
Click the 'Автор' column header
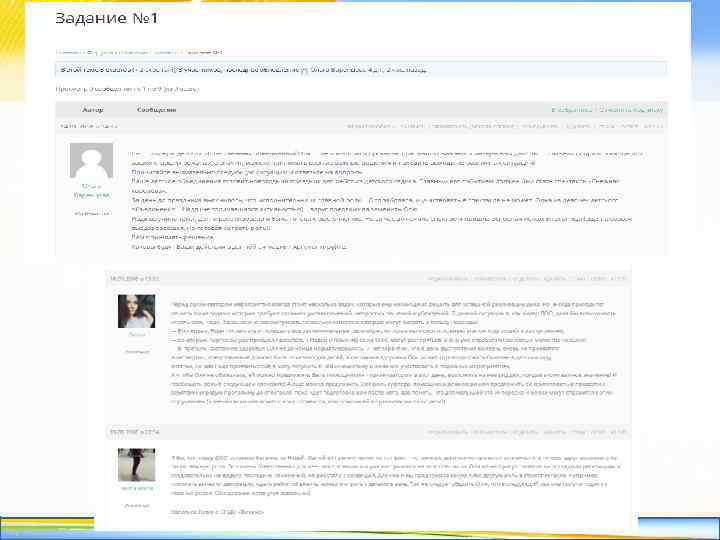(x=93, y=110)
